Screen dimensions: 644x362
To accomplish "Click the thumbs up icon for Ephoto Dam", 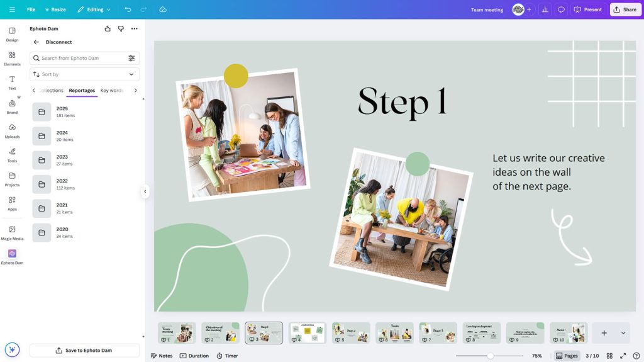I will [x=108, y=29].
